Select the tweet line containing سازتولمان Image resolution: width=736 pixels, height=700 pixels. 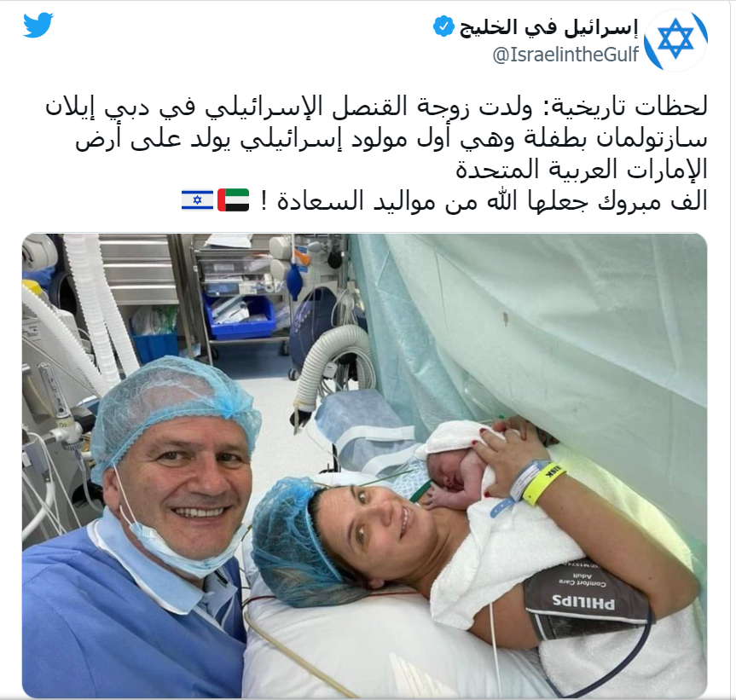click(391, 138)
